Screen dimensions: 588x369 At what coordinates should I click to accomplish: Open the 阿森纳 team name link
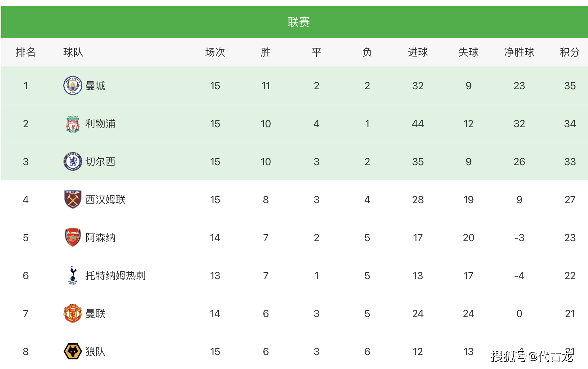coord(100,238)
